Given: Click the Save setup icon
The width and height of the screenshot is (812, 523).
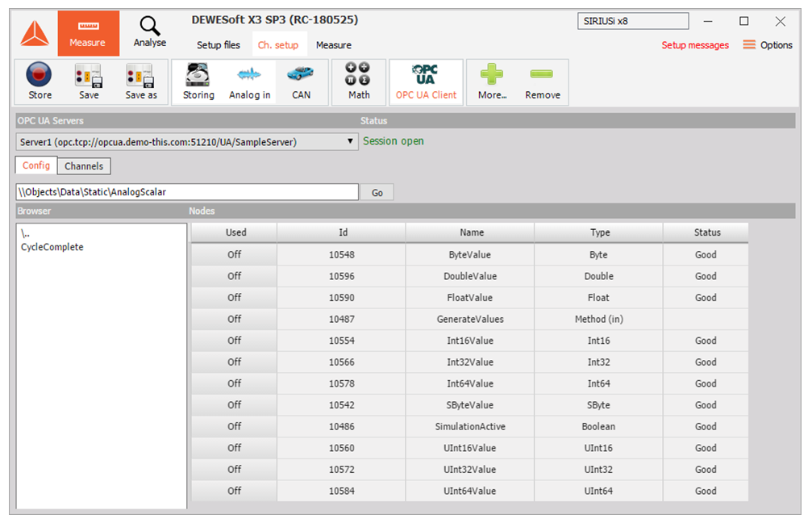Looking at the screenshot, I should (89, 82).
